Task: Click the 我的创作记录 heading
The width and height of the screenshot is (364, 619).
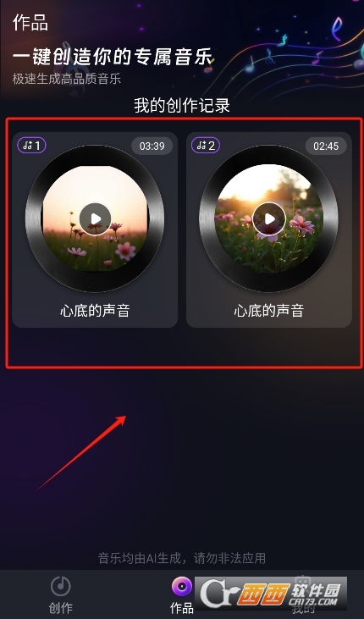Action: click(182, 106)
